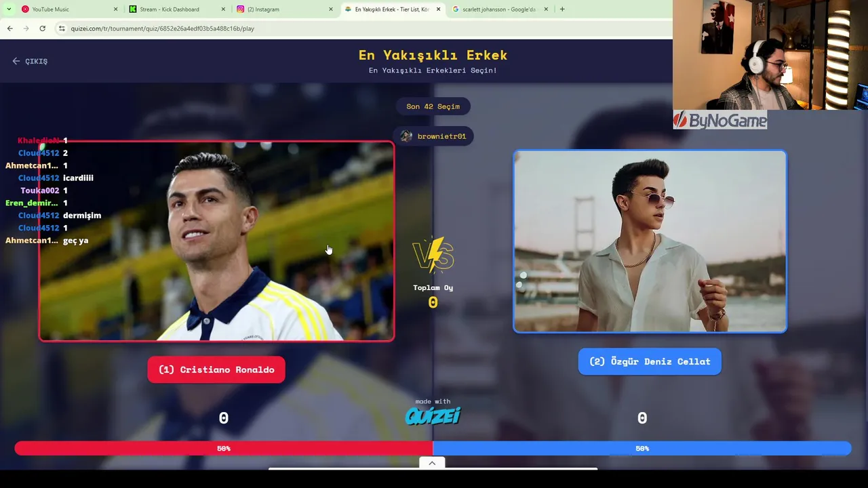Viewport: 868px width, 488px height.
Task: Click the ByNoGame sponsor logo
Action: pos(720,121)
